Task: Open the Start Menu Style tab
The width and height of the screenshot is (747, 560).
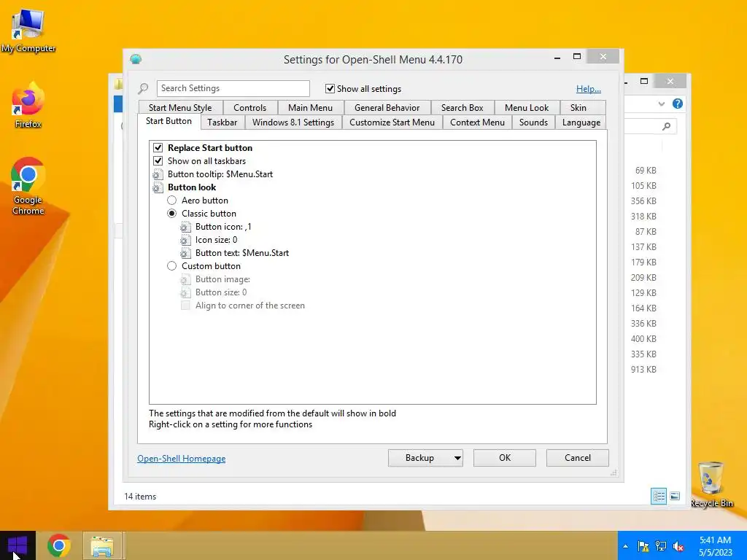Action: pos(180,108)
